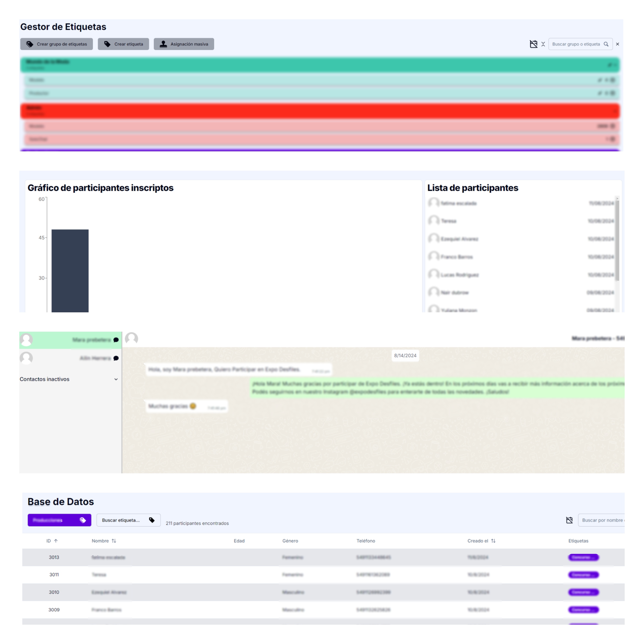Click the 211 participantes encontrados label
The image size is (644, 644).
tap(197, 523)
